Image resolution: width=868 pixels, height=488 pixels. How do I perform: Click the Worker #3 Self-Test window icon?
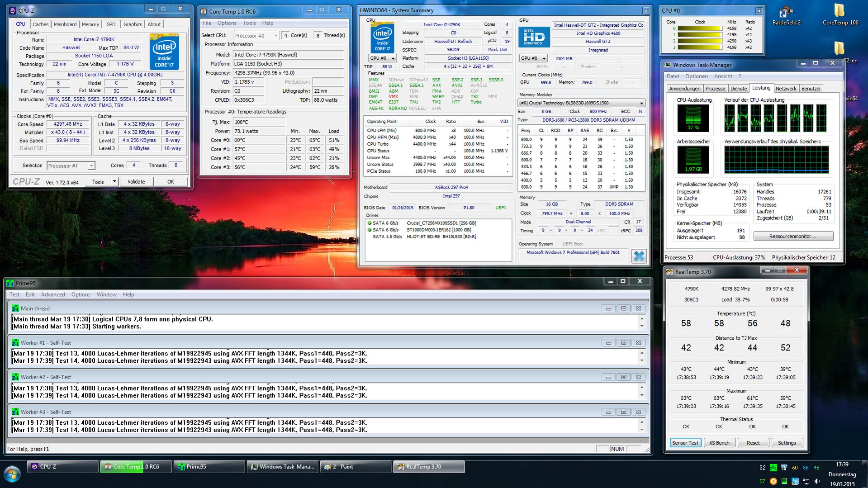[x=15, y=412]
